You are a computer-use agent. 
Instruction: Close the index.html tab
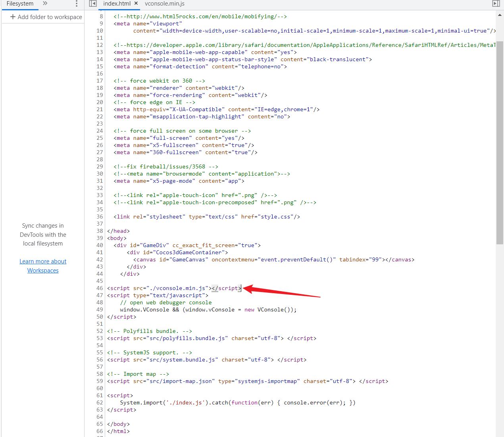pyautogui.click(x=136, y=3)
